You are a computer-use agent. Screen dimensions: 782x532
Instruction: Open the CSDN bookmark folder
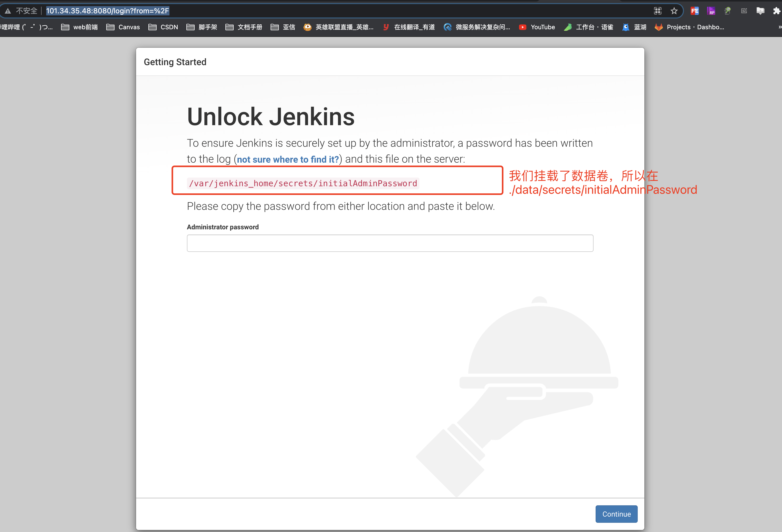163,27
